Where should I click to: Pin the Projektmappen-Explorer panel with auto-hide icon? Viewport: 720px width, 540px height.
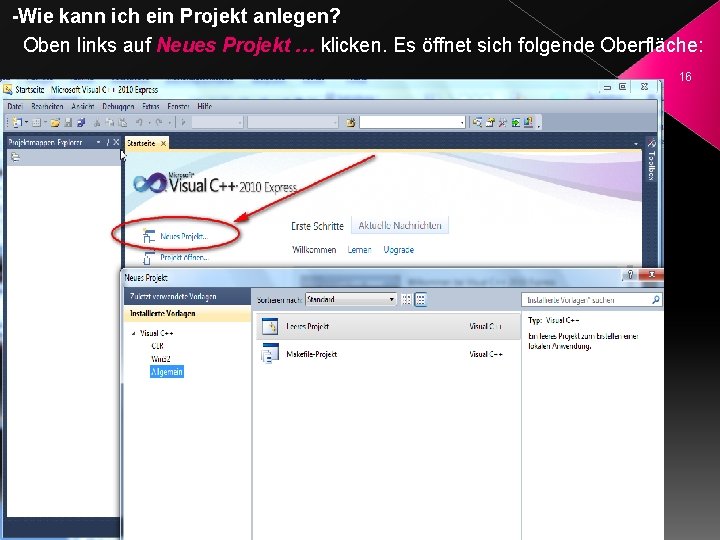pyautogui.click(x=108, y=142)
